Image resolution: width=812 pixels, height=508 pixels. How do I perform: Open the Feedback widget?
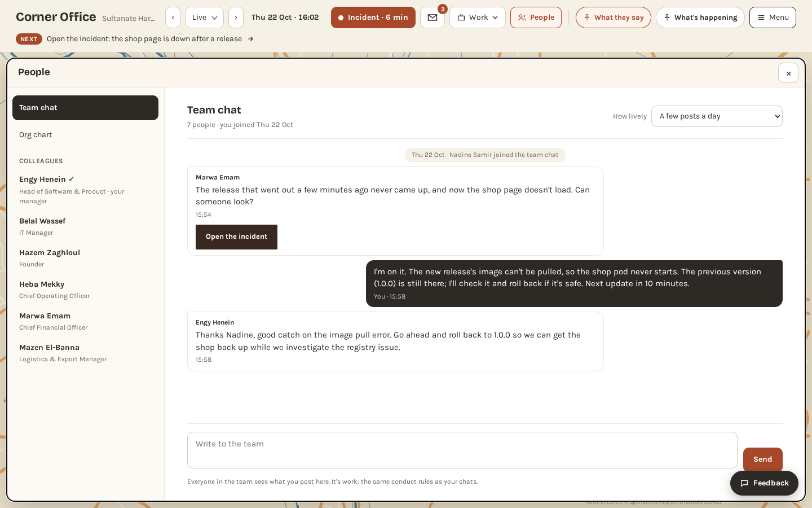pyautogui.click(x=764, y=483)
